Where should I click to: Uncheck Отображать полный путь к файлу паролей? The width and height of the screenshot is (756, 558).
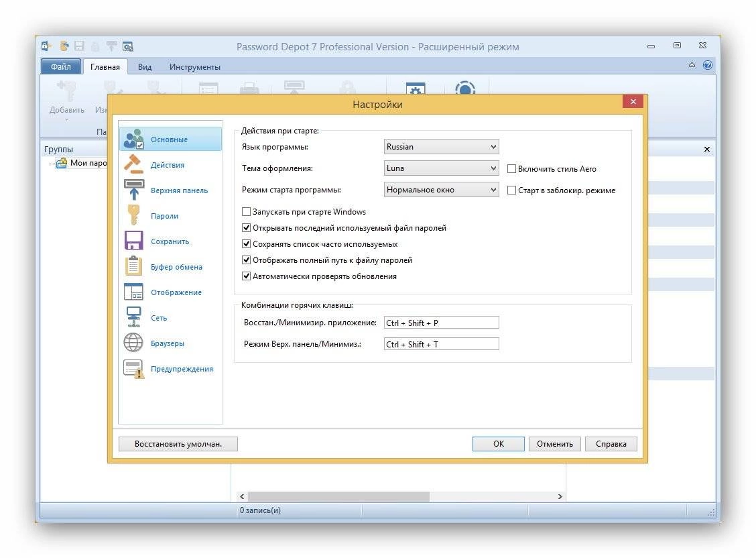[246, 260]
